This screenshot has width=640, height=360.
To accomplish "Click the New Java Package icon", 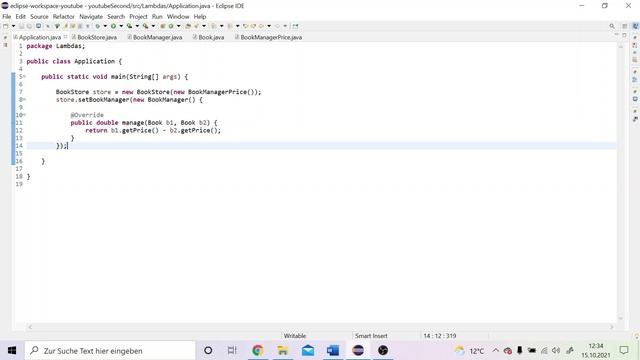I will 162,26.
